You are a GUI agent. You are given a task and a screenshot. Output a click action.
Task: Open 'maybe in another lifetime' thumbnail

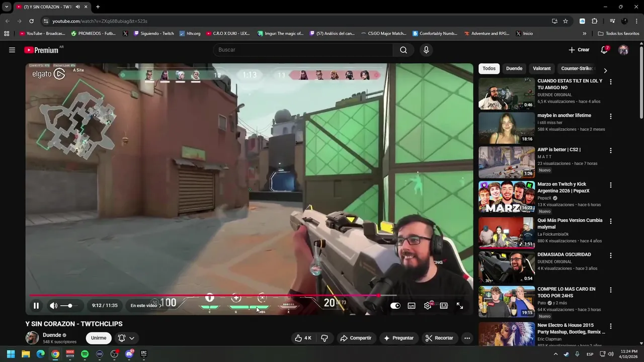[x=507, y=128]
